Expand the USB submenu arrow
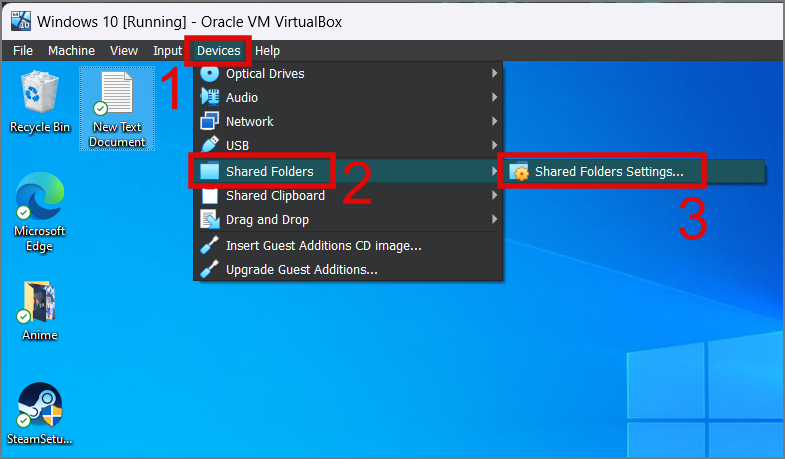The height and width of the screenshot is (459, 785). tap(495, 145)
